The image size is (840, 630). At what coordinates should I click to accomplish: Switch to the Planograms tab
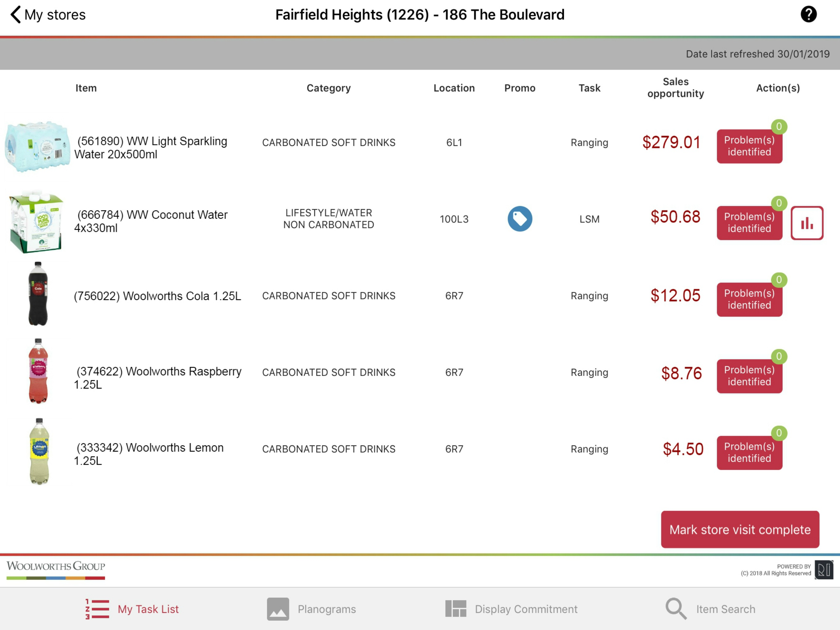(x=327, y=609)
